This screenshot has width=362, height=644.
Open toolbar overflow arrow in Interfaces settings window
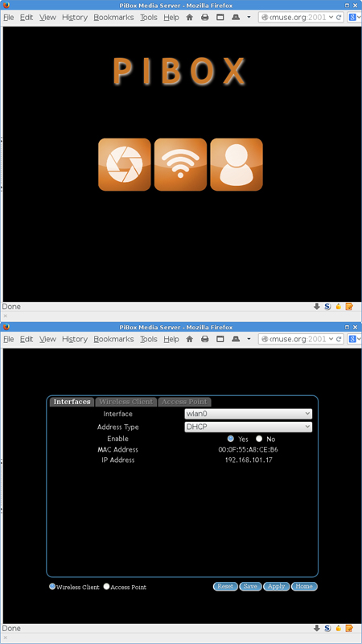click(249, 339)
